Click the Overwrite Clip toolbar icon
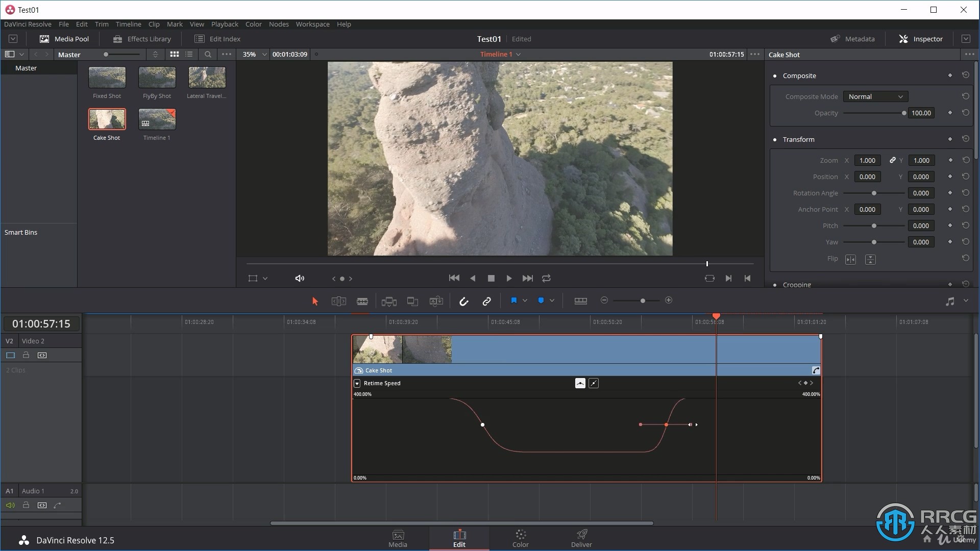Viewport: 980px width, 551px height. pyautogui.click(x=412, y=301)
